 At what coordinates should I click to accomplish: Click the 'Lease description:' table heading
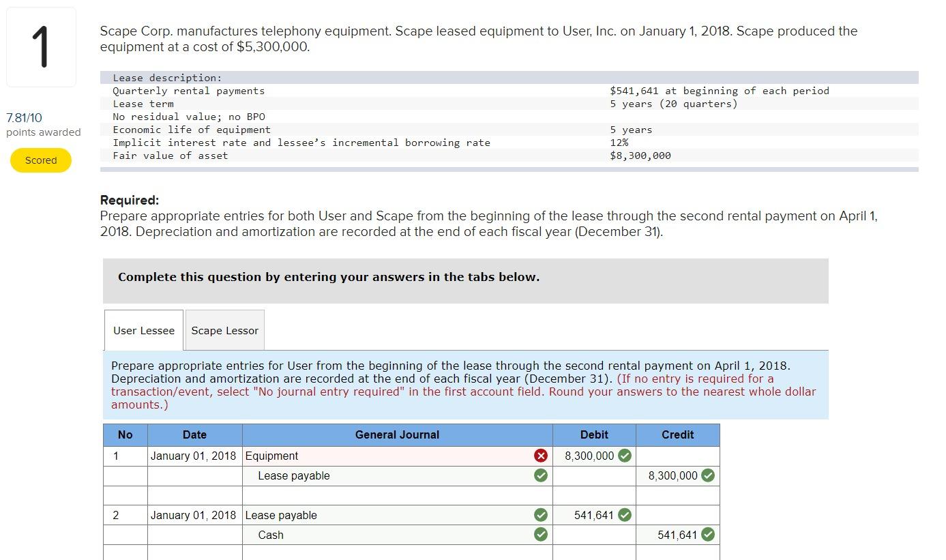pos(167,78)
